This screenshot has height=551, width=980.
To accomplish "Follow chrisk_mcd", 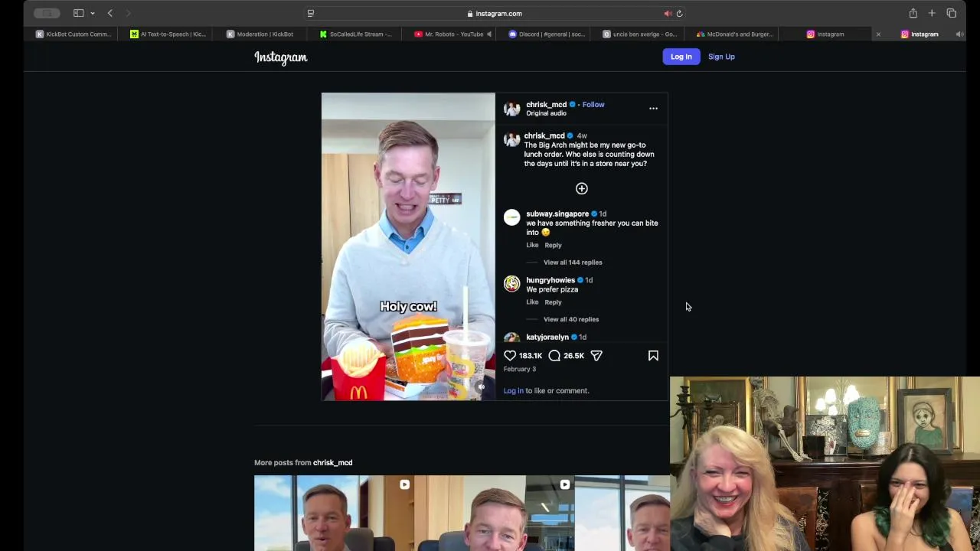I will [x=593, y=104].
